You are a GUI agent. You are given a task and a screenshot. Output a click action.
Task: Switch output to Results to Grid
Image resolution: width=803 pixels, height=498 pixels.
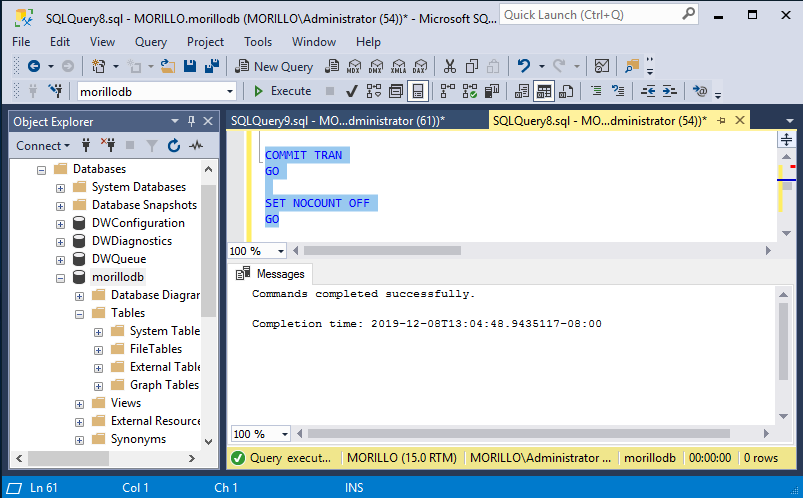click(544, 91)
